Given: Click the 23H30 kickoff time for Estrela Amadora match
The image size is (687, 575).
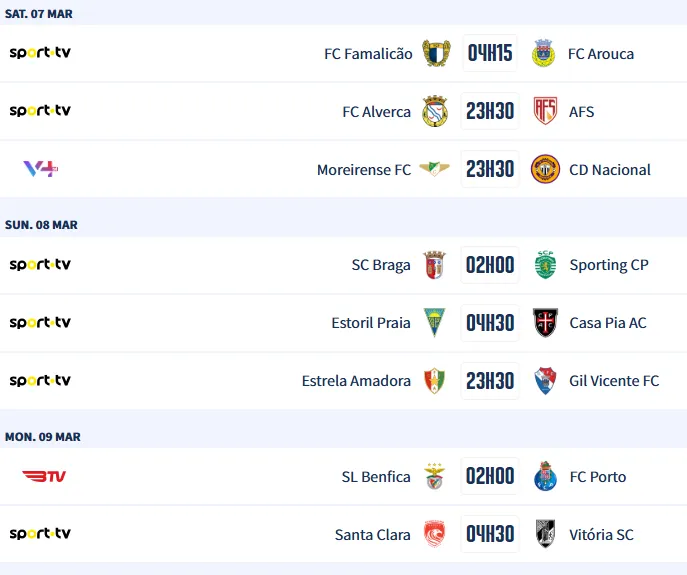Looking at the screenshot, I should click(490, 381).
